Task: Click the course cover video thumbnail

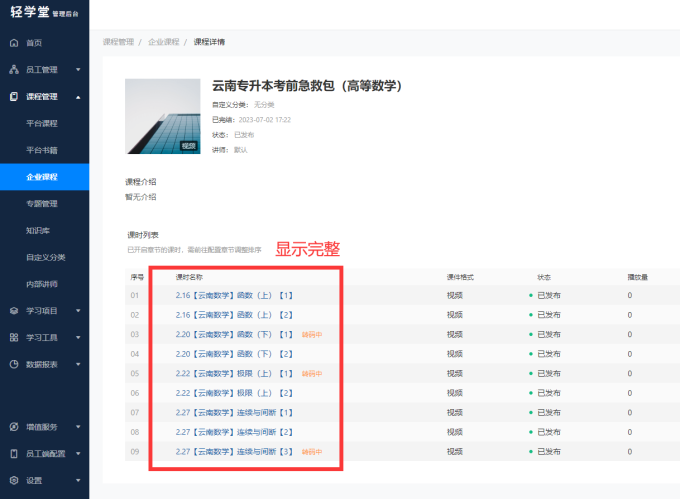Action: [x=162, y=115]
